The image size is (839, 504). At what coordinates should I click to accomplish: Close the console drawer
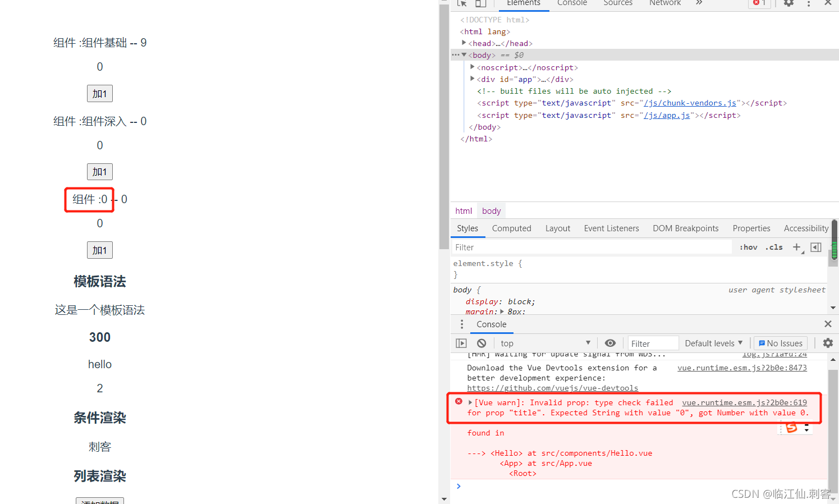pyautogui.click(x=828, y=324)
